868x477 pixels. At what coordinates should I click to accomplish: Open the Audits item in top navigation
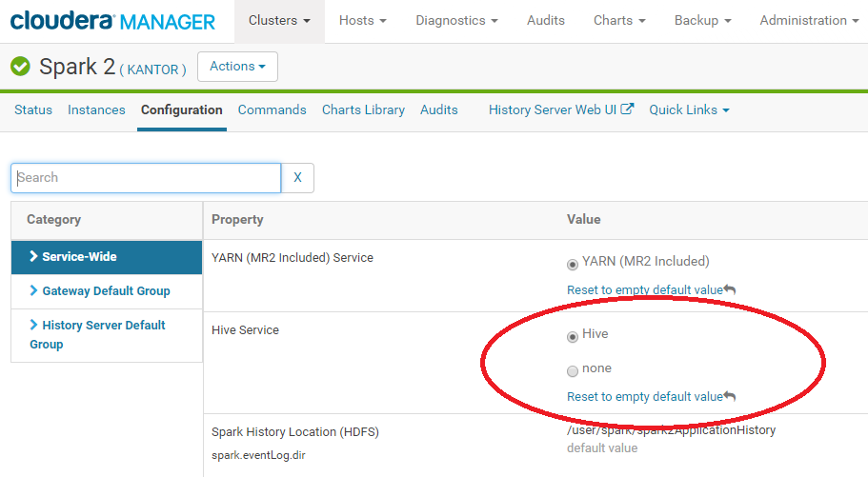pos(546,21)
